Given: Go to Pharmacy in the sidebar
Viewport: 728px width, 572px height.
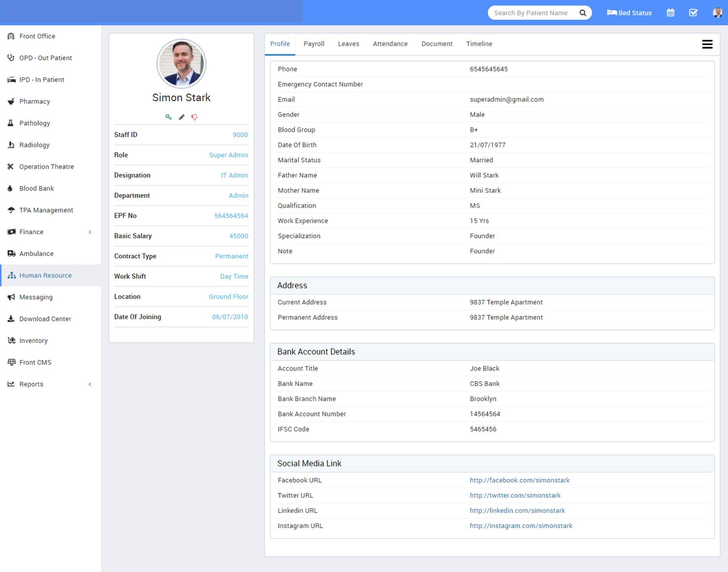Looking at the screenshot, I should click(x=35, y=101).
